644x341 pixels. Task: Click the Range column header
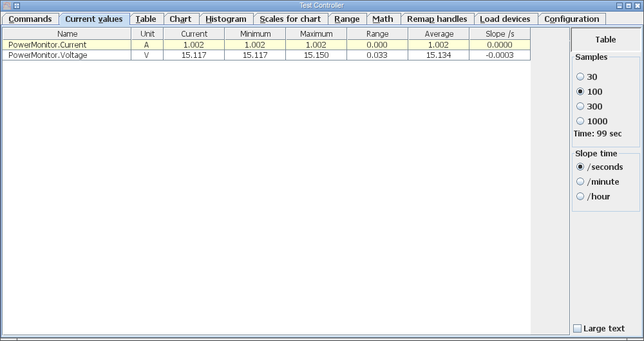[377, 33]
